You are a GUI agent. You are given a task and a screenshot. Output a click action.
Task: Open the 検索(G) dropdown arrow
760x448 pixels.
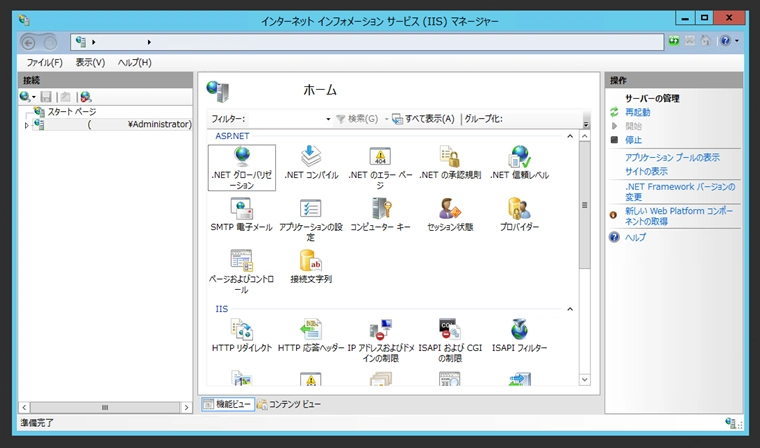click(x=386, y=119)
